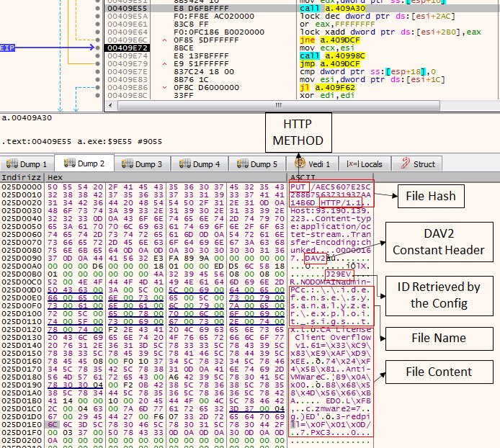Select the 'jne a.409DCF' instruction
The image size is (500, 448).
pyautogui.click(x=330, y=40)
